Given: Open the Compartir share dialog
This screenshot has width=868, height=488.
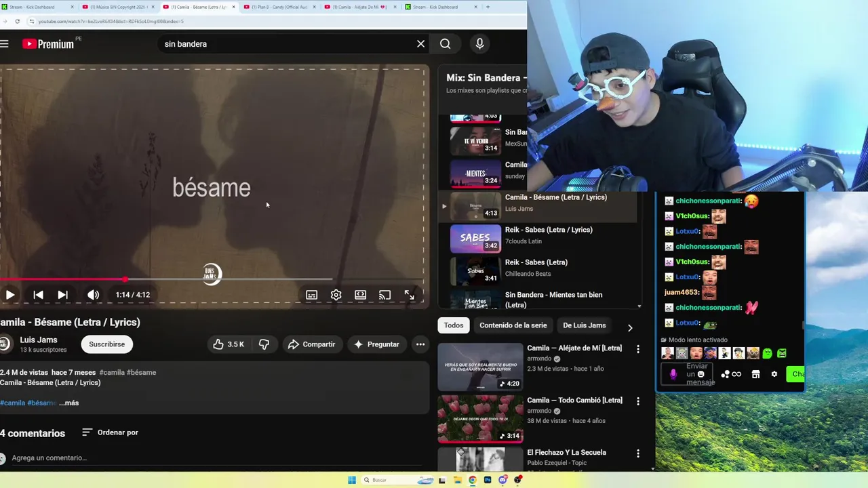Looking at the screenshot, I should click(312, 344).
